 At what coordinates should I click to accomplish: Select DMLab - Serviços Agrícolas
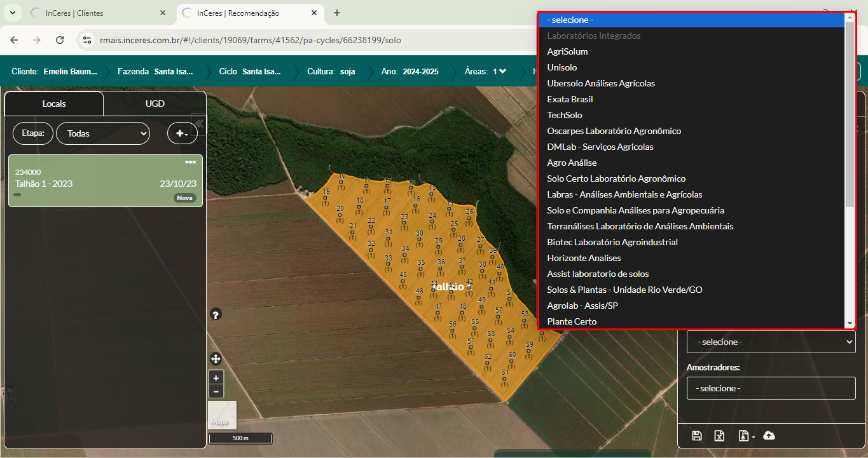click(692, 147)
